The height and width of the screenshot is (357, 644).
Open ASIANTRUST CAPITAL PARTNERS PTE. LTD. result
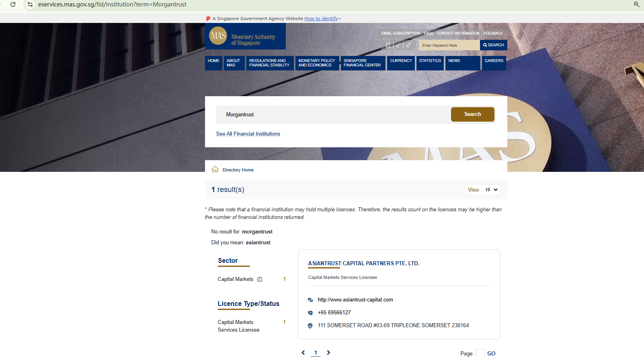tap(363, 263)
